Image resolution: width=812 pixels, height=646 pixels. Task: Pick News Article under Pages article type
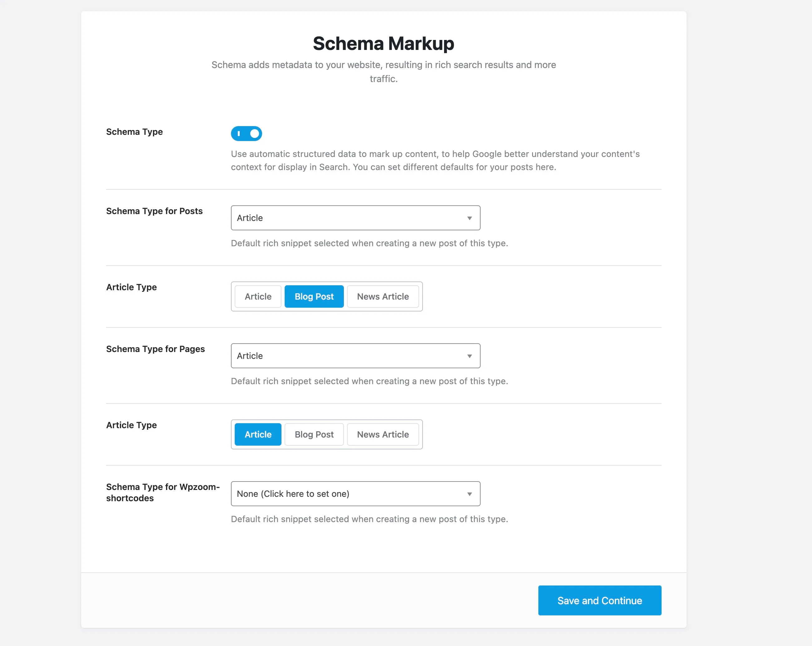(383, 434)
